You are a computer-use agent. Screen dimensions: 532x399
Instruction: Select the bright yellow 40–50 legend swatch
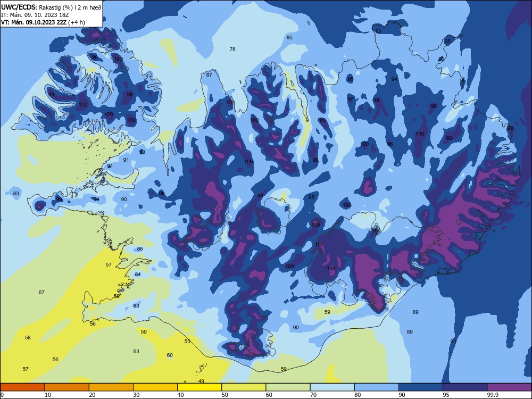[x=199, y=387]
